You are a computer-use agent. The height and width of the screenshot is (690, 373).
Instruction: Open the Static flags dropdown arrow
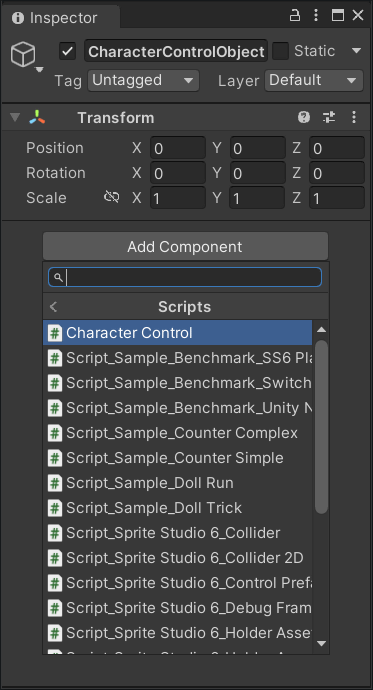click(356, 51)
